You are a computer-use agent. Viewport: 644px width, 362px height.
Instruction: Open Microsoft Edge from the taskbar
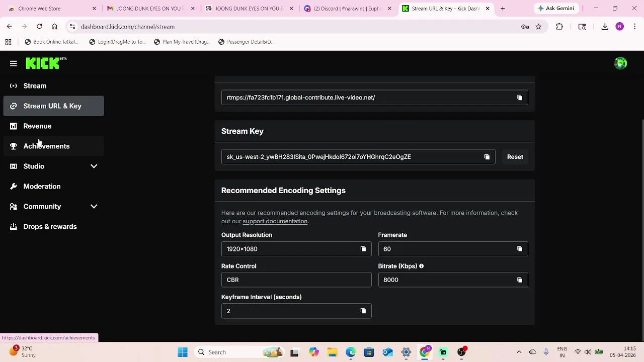coord(351,352)
